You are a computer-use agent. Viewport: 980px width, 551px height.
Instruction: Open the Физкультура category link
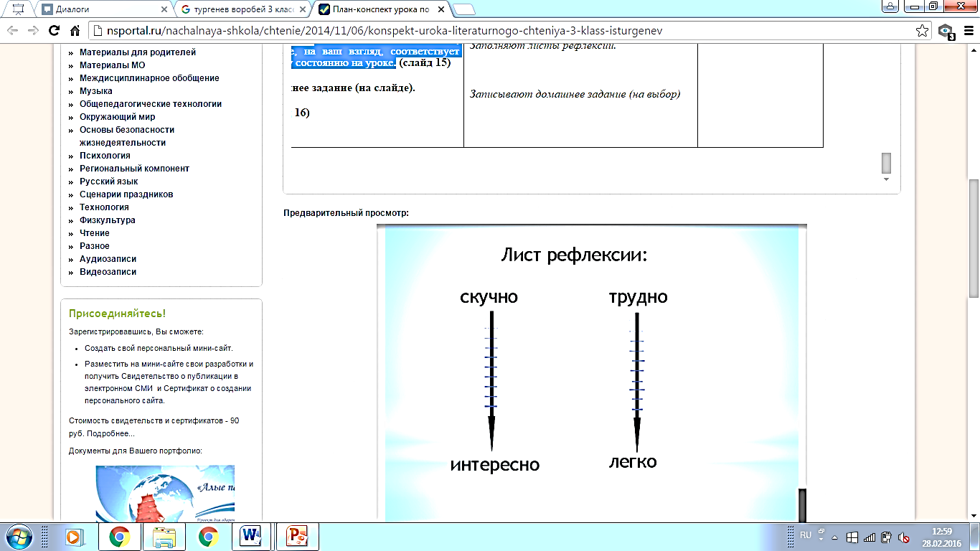pyautogui.click(x=107, y=220)
